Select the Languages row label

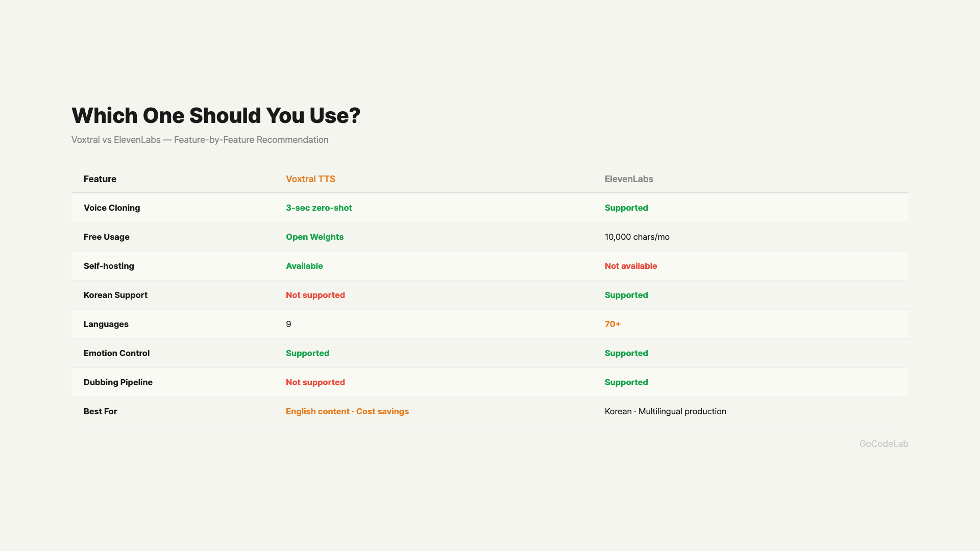tap(106, 324)
